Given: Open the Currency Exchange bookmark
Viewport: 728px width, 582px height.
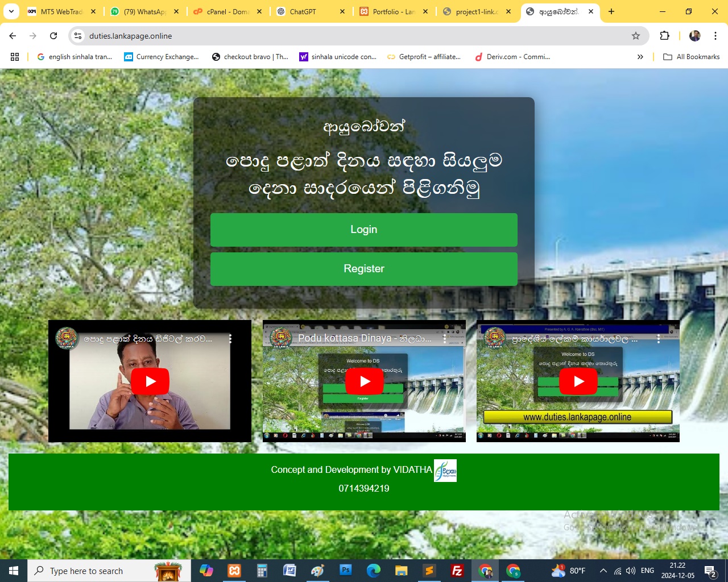Looking at the screenshot, I should 162,57.
